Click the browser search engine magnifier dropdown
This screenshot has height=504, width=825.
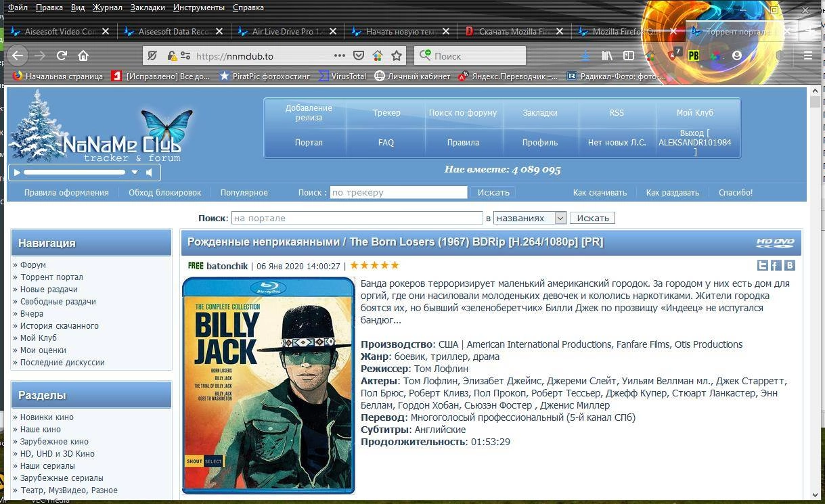tap(425, 55)
